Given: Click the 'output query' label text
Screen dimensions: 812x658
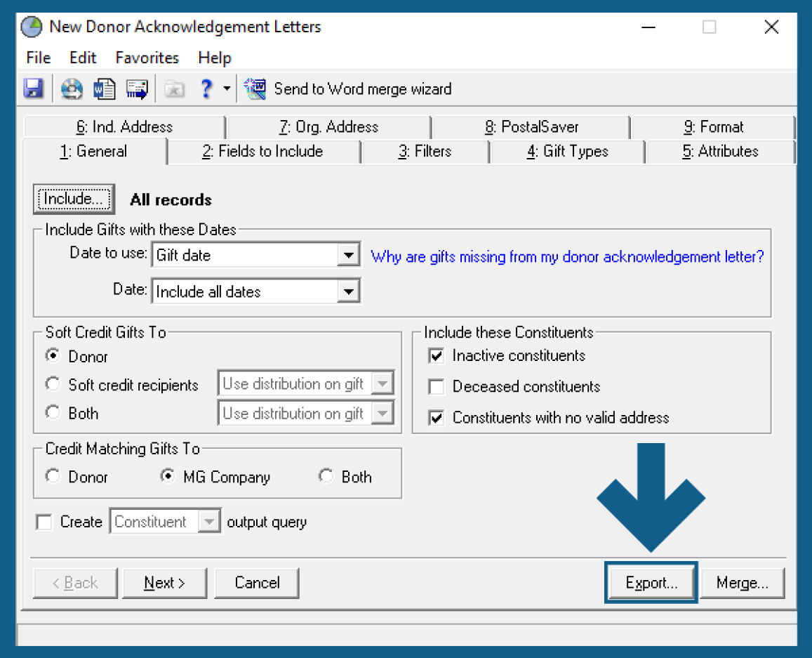Looking at the screenshot, I should click(x=266, y=522).
